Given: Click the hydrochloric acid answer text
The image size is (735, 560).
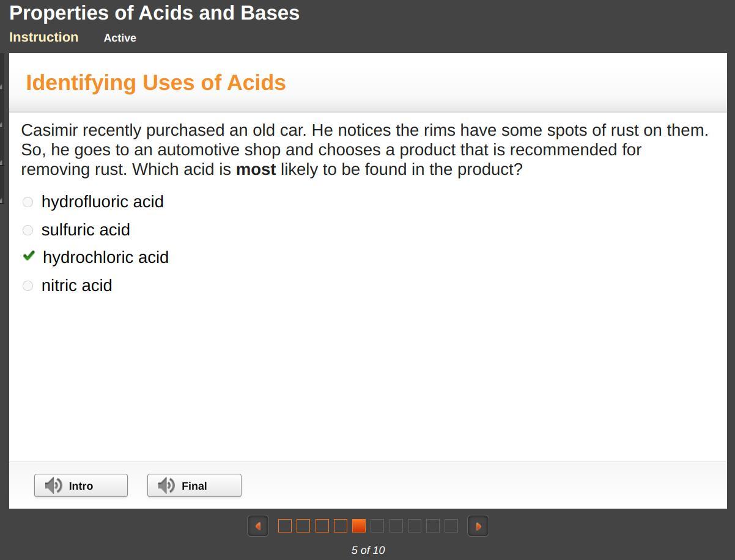Looking at the screenshot, I should (x=106, y=257).
